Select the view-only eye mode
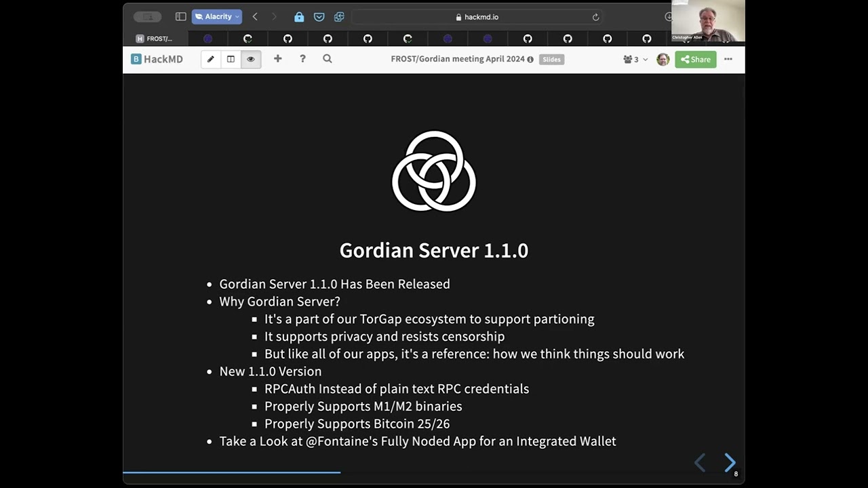Viewport: 868px width, 488px height. pyautogui.click(x=251, y=59)
